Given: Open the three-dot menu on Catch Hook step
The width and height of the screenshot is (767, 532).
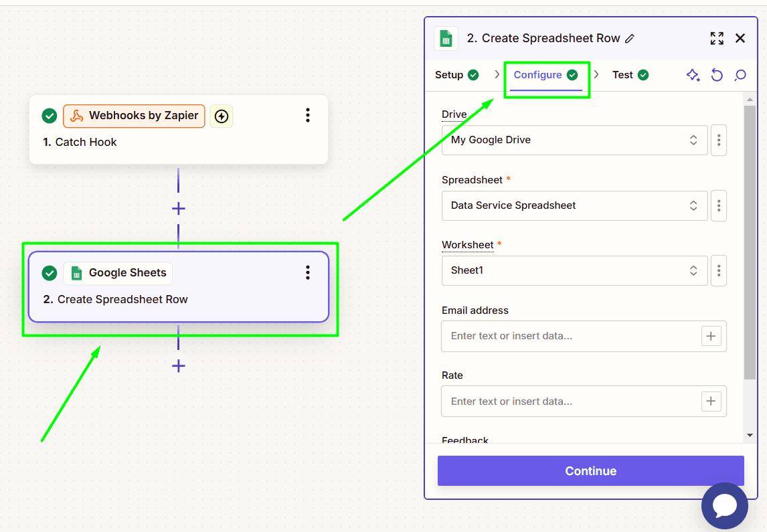Looking at the screenshot, I should (308, 115).
